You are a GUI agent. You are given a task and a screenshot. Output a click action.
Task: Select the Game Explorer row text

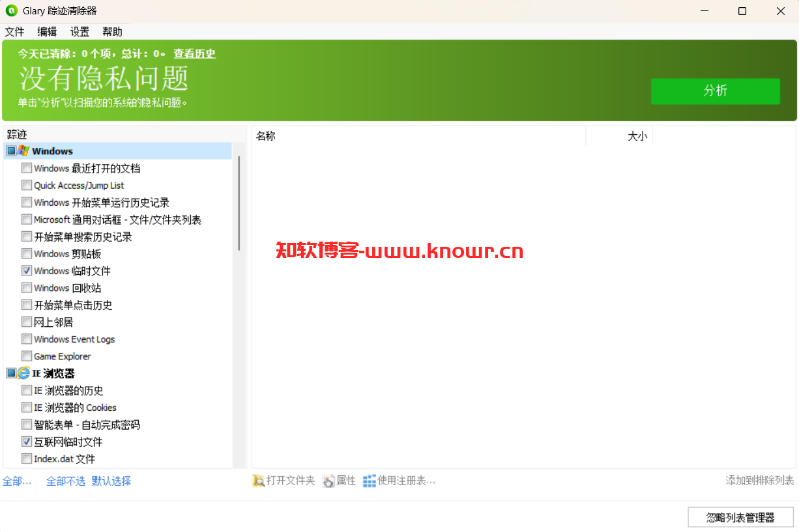63,356
